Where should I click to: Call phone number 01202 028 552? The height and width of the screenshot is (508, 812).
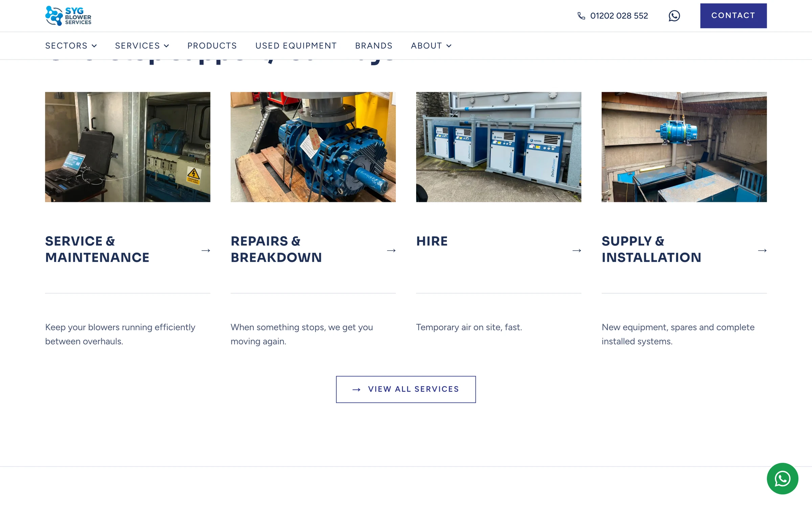pos(619,16)
